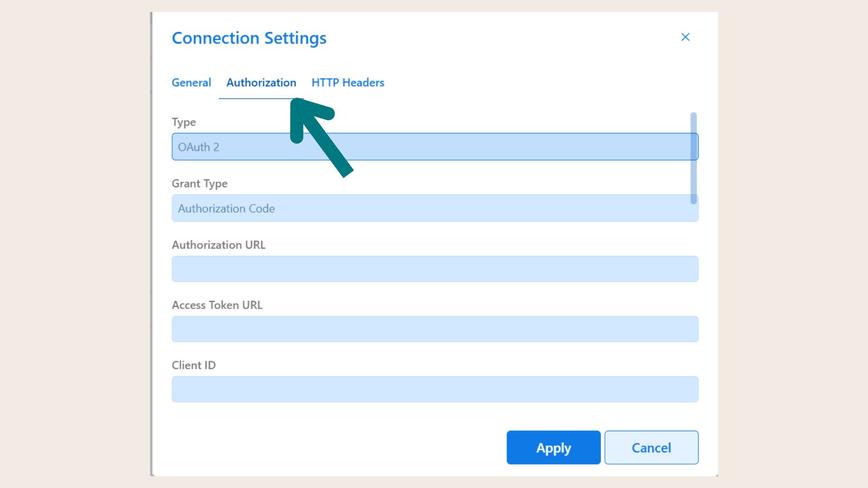The image size is (868, 488).
Task: Switch to the General tab
Action: (x=191, y=83)
